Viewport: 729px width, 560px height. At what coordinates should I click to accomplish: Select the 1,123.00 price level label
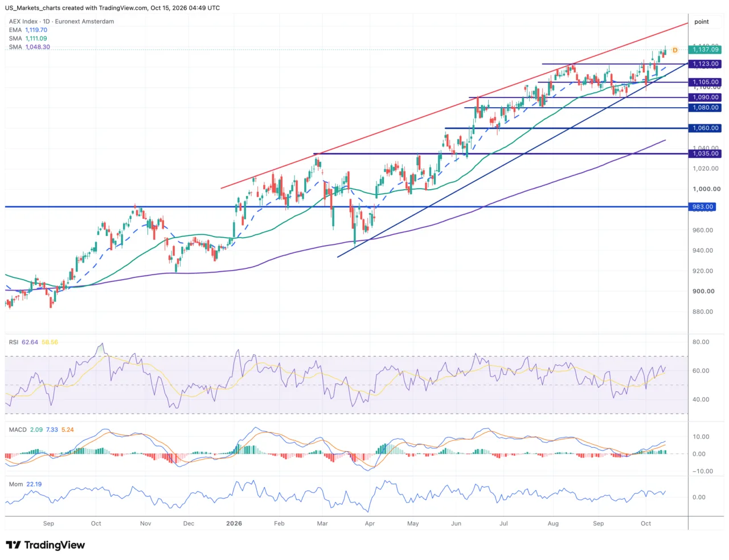705,64
